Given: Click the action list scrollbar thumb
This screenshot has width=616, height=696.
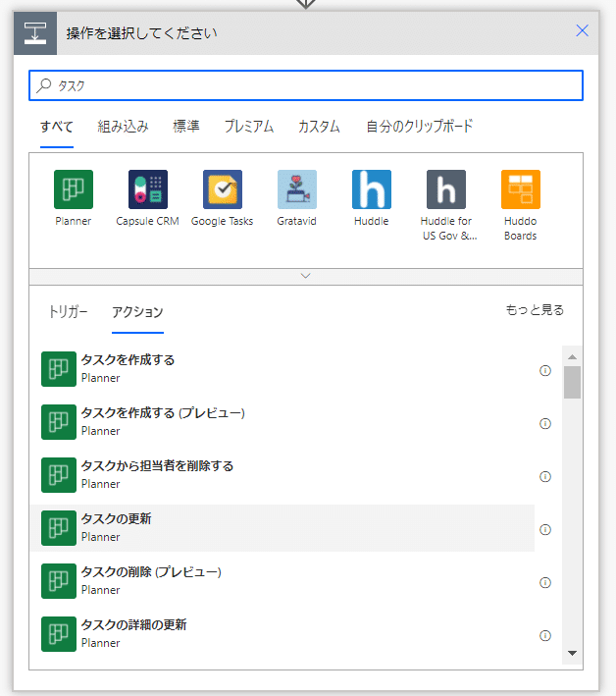Looking at the screenshot, I should point(572,382).
